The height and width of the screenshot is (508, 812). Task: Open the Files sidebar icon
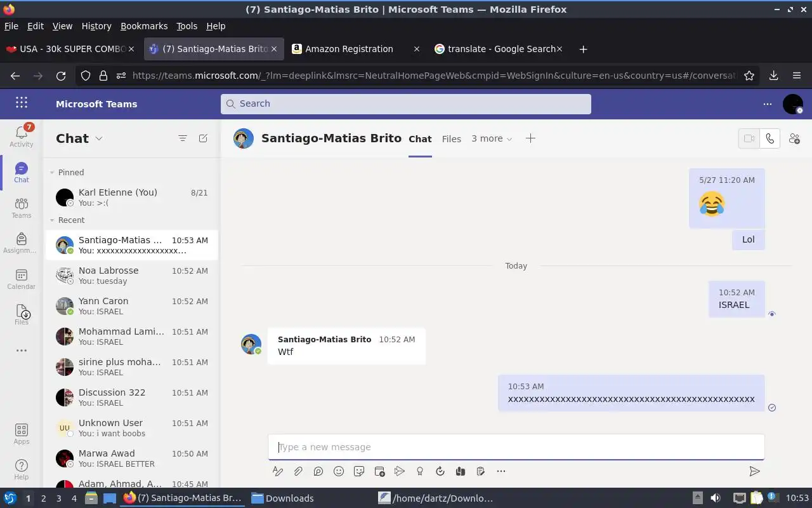(x=21, y=314)
